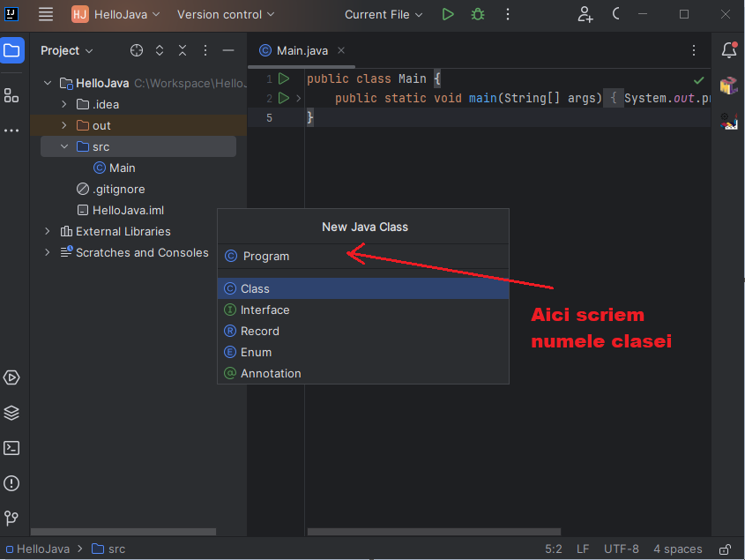Image resolution: width=745 pixels, height=560 pixels.
Task: Open Project tool window folder icon
Action: click(x=11, y=50)
